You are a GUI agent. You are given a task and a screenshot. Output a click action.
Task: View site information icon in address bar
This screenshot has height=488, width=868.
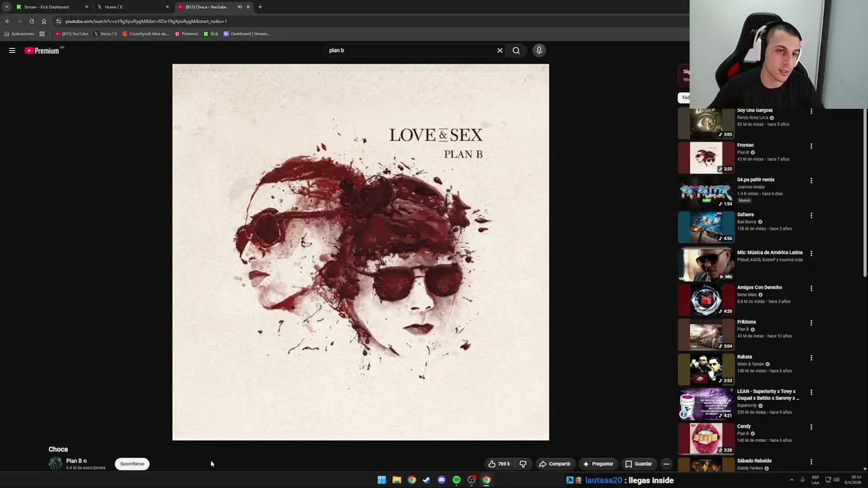click(x=58, y=21)
